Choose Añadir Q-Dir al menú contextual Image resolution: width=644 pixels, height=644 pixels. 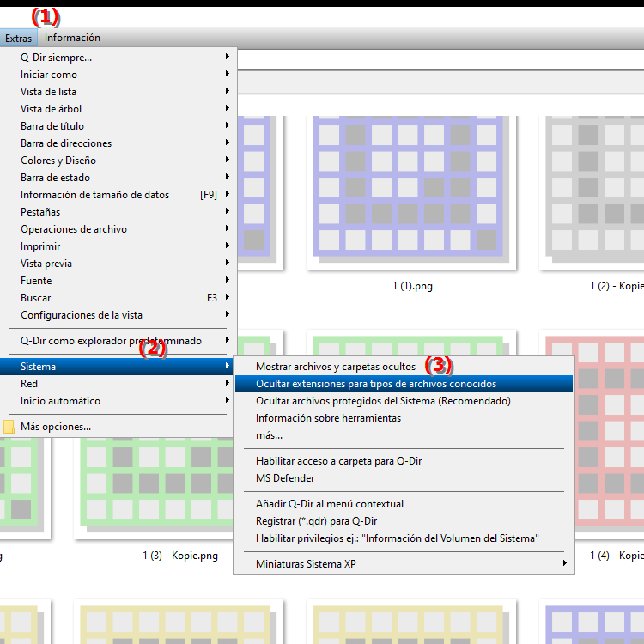(404, 504)
